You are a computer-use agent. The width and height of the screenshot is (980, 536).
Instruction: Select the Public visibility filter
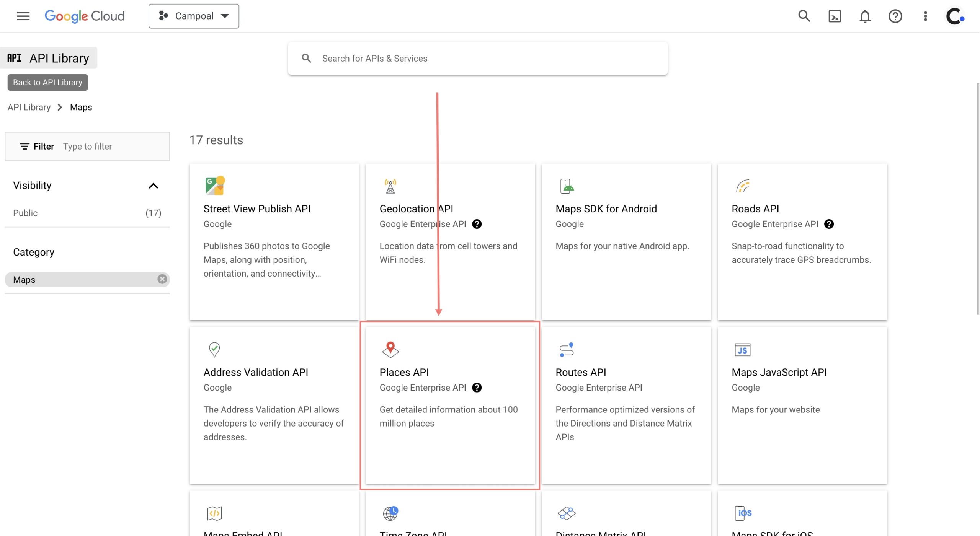point(25,213)
